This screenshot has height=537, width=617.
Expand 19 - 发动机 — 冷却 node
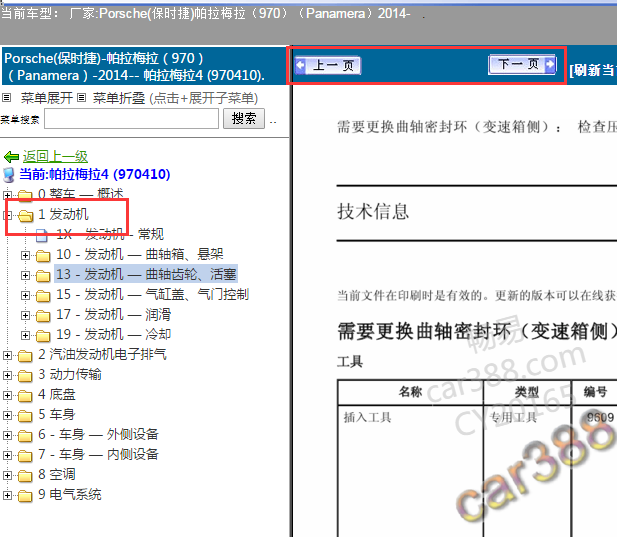click(25, 335)
